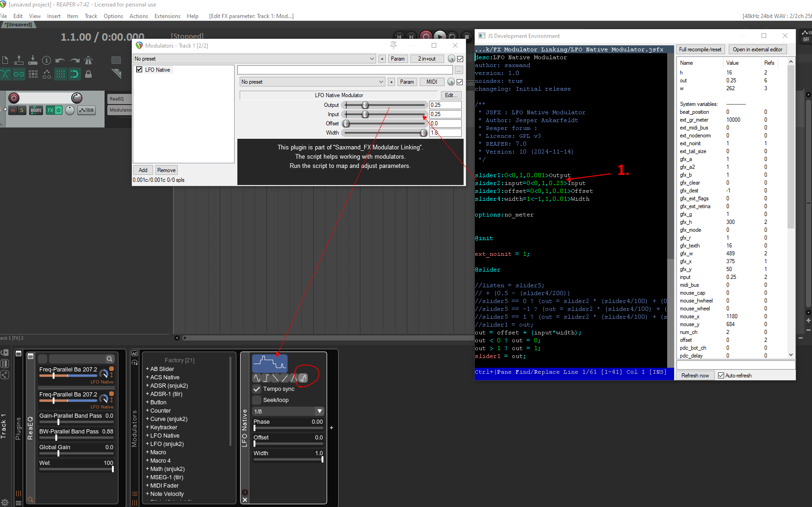Toggle the metronome icon in toolbar
The width and height of the screenshot is (812, 507).
coord(88,60)
